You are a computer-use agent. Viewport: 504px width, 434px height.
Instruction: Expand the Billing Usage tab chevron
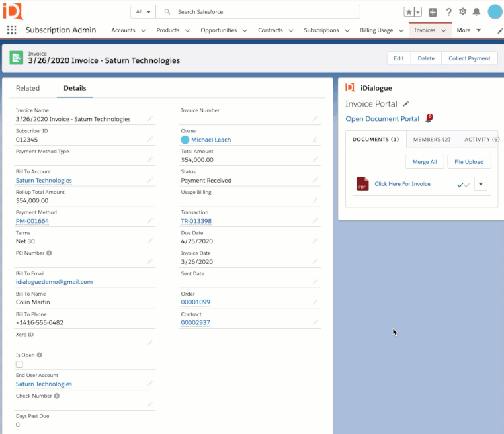[401, 30]
